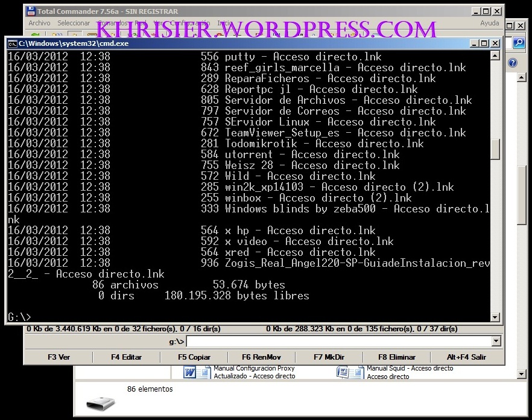Click the Explorer window scroll up arrow
The height and width of the screenshot is (420, 532).
pyautogui.click(x=522, y=78)
